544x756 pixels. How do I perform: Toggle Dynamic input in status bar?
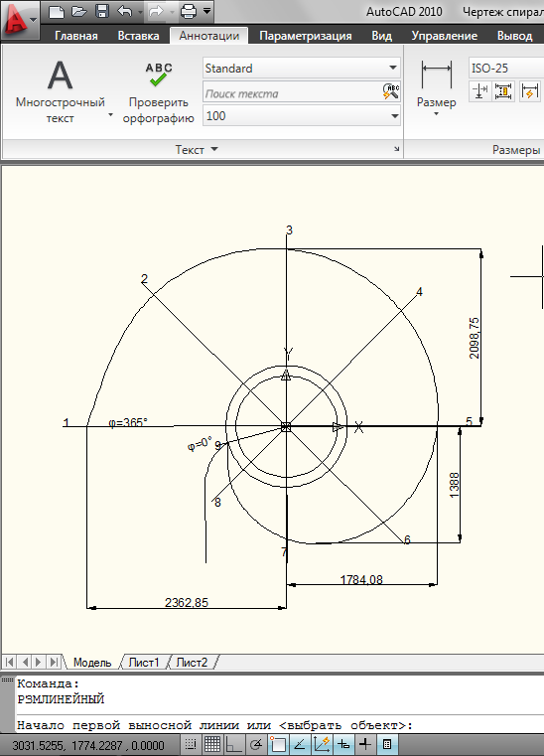[x=343, y=745]
